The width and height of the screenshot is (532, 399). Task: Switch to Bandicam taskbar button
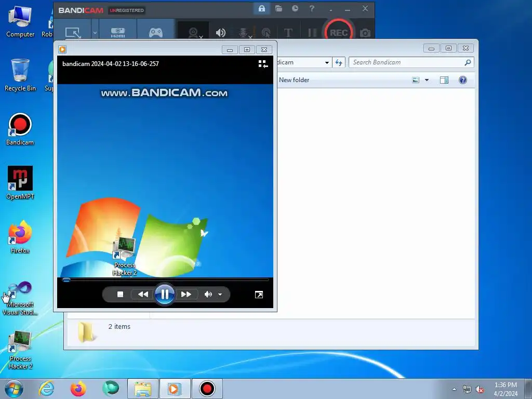[207, 389]
